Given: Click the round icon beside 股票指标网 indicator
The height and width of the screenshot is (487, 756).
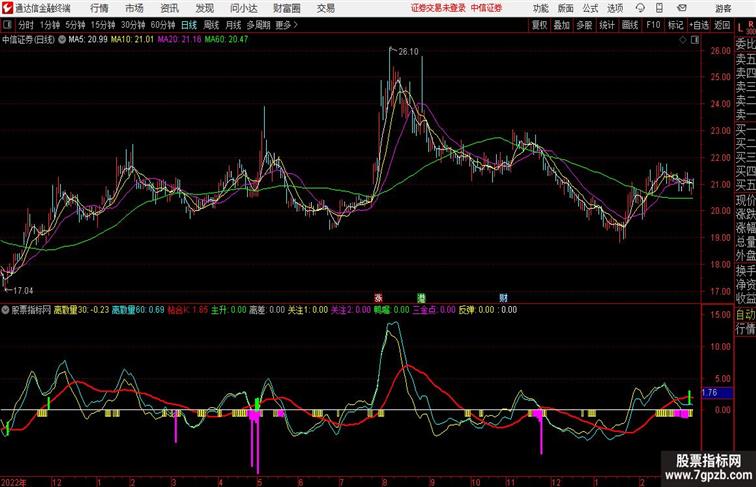Looking at the screenshot, I should [x=5, y=310].
